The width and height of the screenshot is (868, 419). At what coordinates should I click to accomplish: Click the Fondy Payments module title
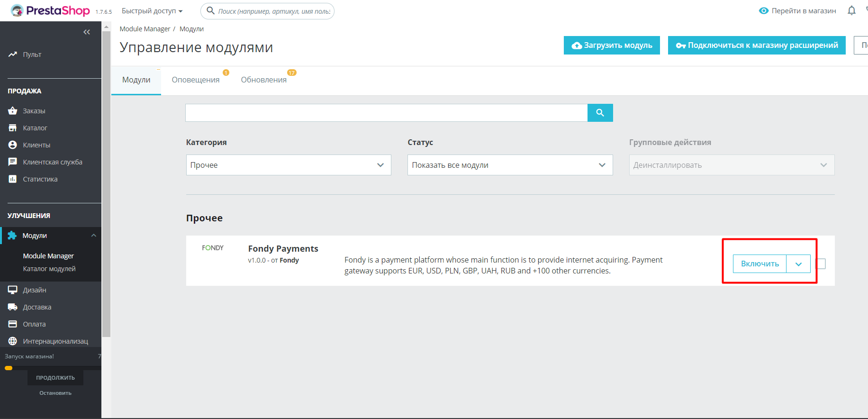coord(283,249)
